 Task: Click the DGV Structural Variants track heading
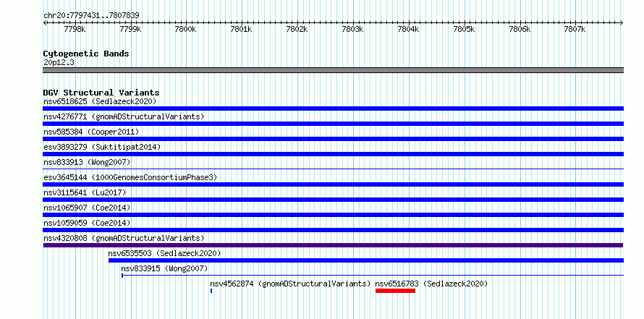pos(101,93)
